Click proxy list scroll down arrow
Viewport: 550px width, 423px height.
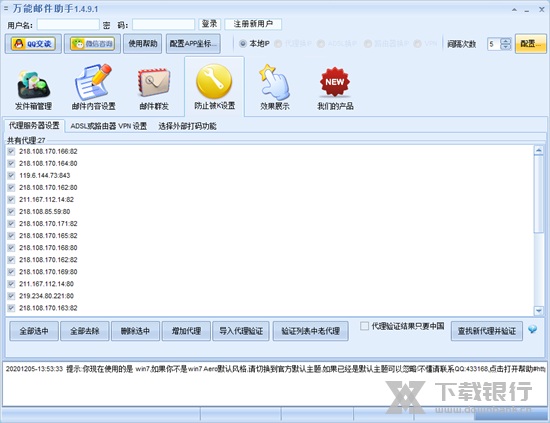(538, 310)
